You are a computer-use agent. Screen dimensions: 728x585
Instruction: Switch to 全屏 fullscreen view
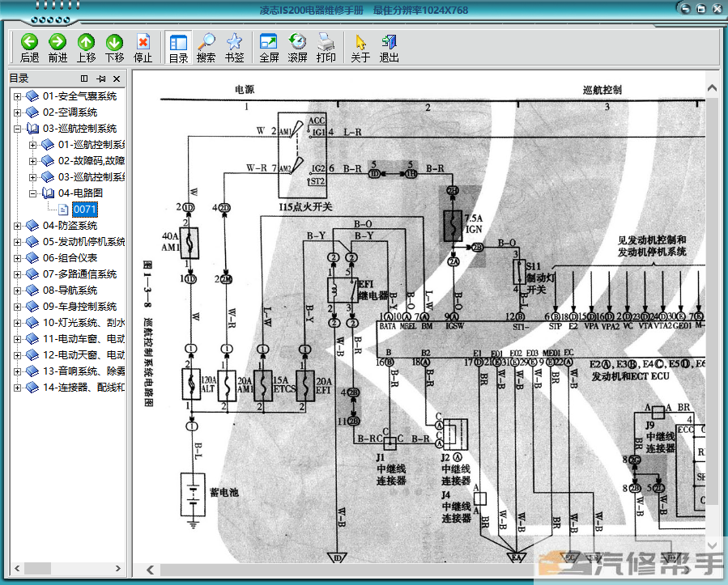[x=269, y=47]
